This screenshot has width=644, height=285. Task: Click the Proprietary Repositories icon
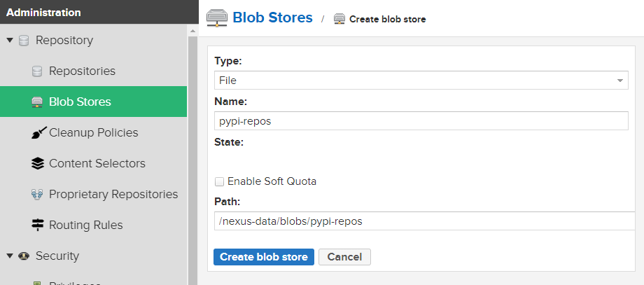coord(37,194)
